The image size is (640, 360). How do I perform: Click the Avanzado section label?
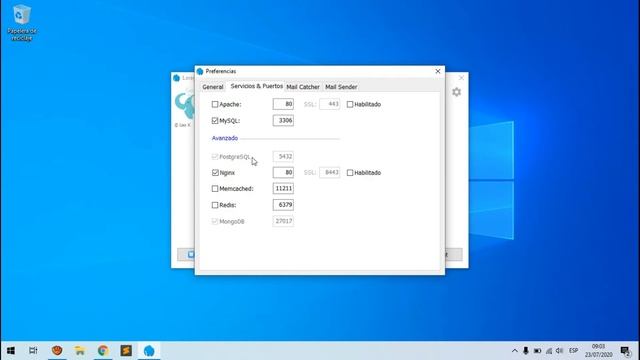point(225,138)
